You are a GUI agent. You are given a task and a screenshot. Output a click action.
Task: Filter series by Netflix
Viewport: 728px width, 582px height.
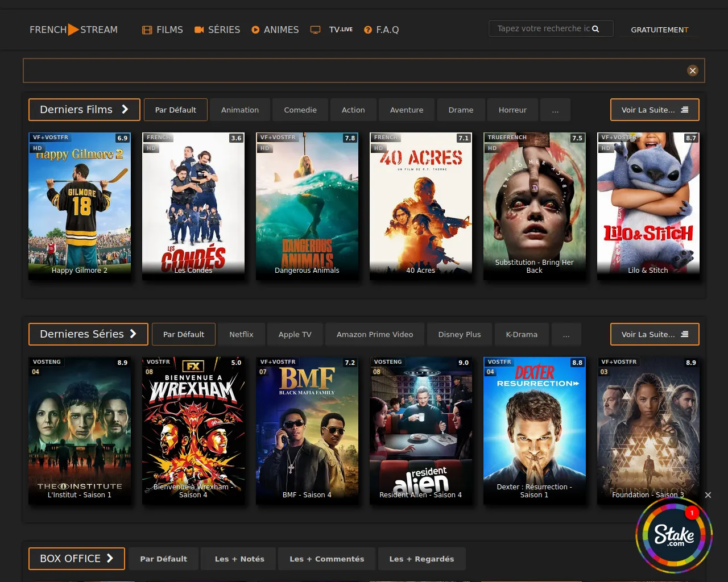[x=241, y=334]
